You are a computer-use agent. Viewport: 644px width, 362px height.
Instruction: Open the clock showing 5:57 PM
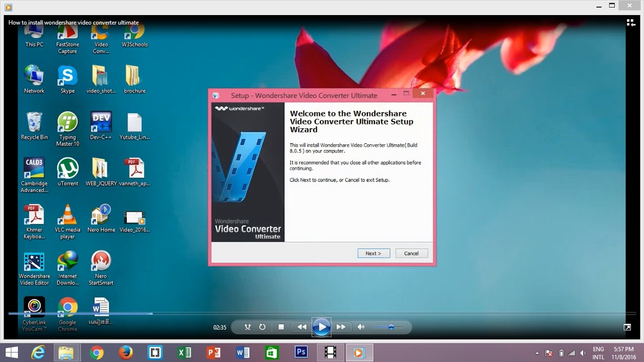(624, 353)
